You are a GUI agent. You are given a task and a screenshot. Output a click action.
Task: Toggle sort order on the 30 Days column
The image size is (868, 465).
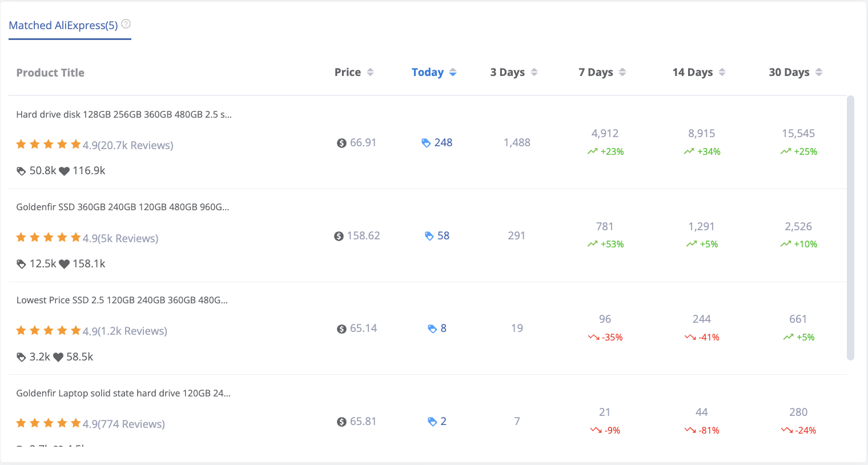tap(819, 72)
